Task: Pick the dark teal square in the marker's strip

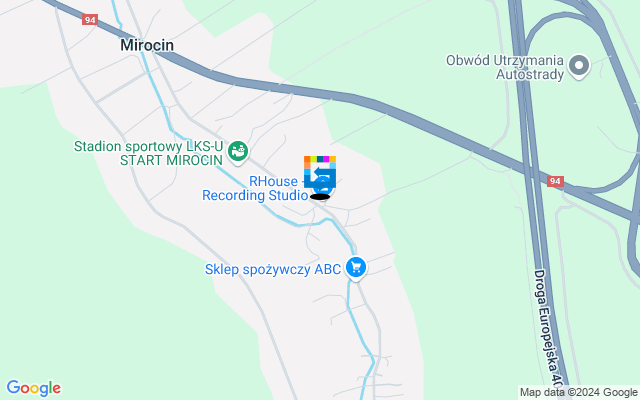Action: pos(320,159)
